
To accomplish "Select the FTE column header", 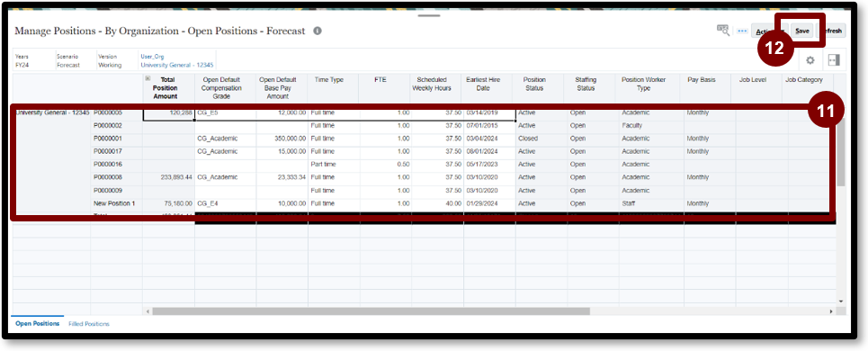I will click(385, 87).
